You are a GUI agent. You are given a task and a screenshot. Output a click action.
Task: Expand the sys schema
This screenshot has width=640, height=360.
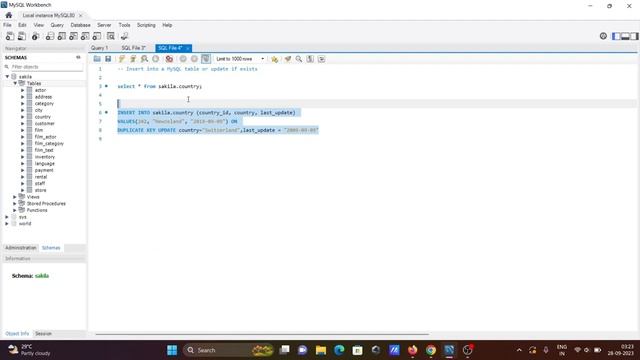[7, 217]
